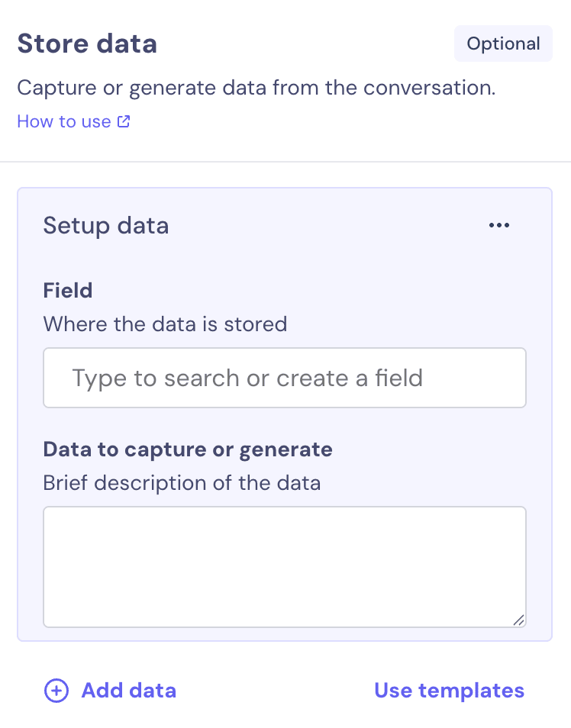Click the Optional badge
Viewport: 571px width, 728px height.
pyautogui.click(x=503, y=43)
